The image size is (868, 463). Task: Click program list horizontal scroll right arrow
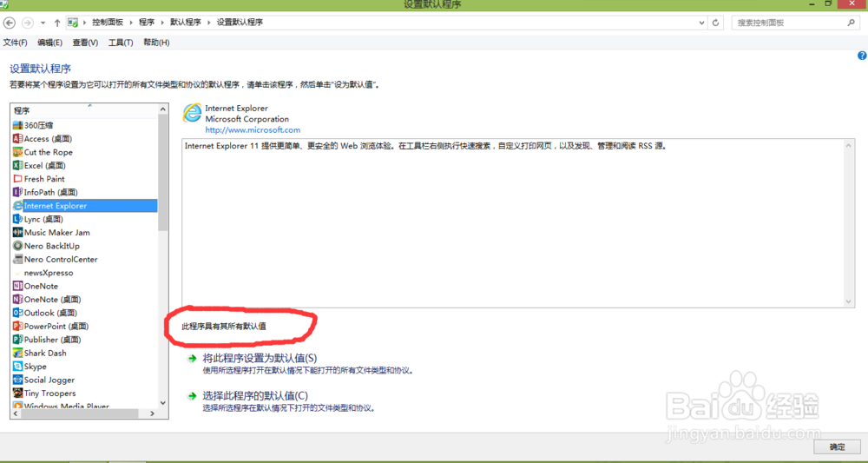[x=153, y=413]
